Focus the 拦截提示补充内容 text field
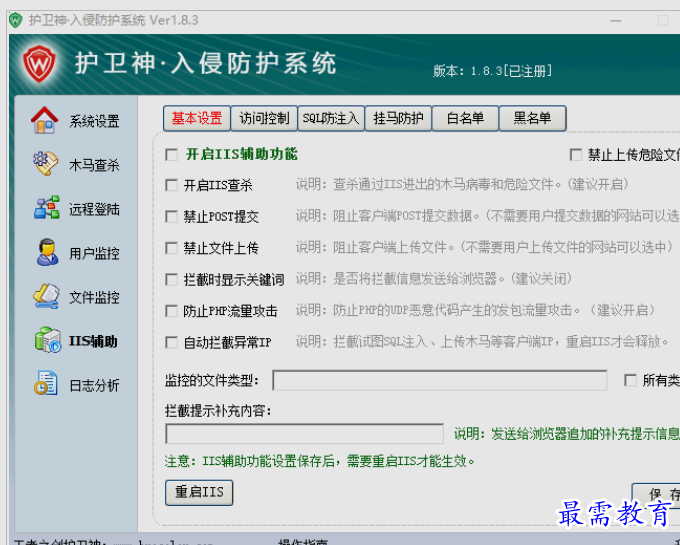 coord(304,434)
